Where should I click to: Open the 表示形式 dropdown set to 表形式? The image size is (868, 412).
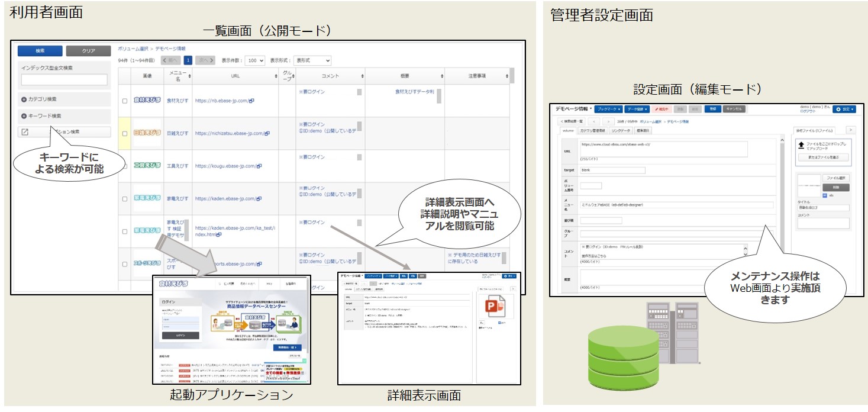click(x=312, y=60)
